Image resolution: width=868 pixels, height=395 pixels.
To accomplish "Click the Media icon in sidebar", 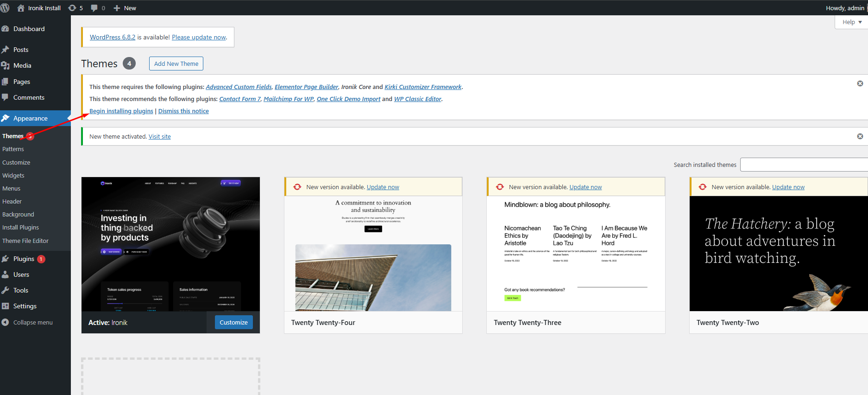I will click(x=6, y=65).
